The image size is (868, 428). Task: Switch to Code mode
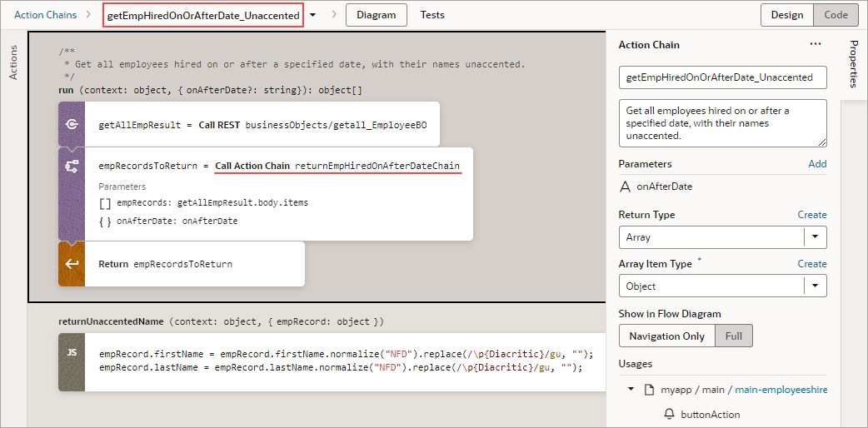836,15
